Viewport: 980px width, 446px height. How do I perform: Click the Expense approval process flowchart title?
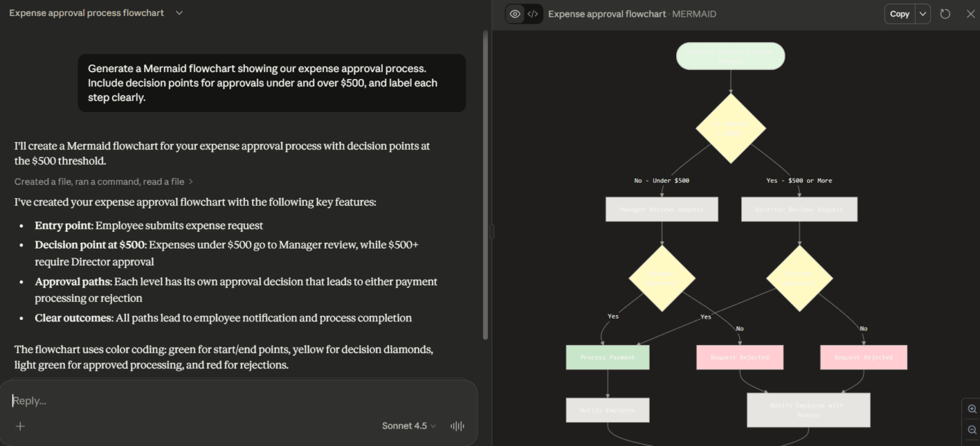[87, 13]
